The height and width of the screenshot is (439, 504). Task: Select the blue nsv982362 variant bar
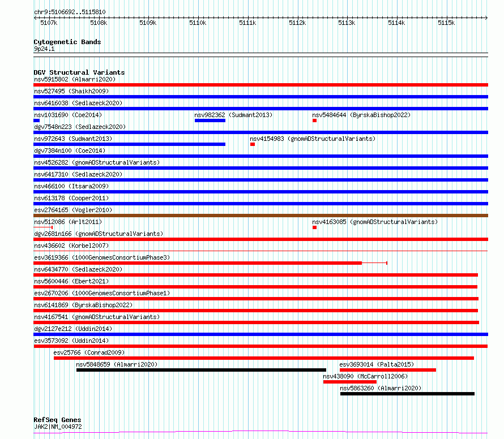click(x=210, y=120)
